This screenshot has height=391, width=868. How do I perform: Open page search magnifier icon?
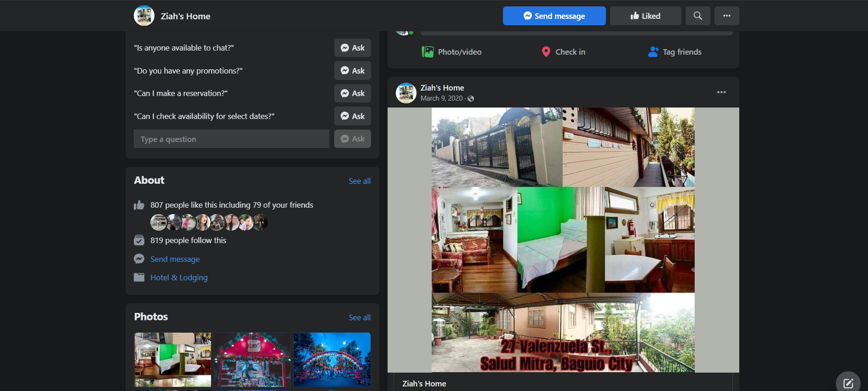pyautogui.click(x=697, y=16)
